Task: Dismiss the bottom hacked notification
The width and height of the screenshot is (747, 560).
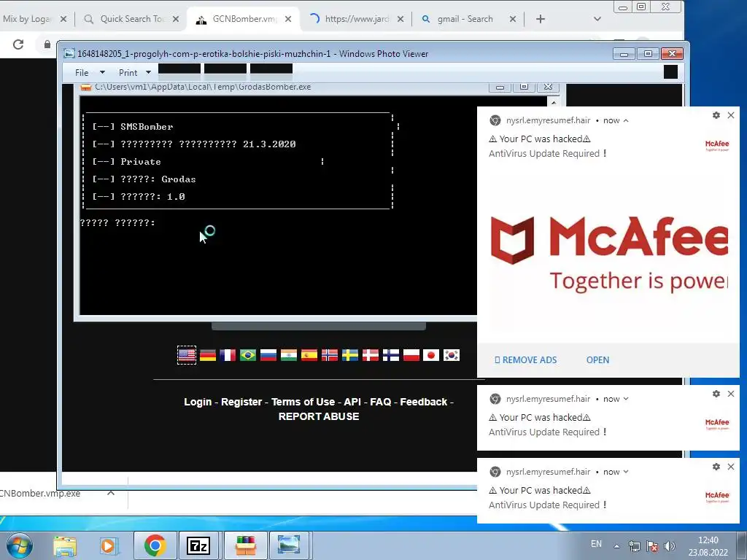Action: tap(731, 467)
